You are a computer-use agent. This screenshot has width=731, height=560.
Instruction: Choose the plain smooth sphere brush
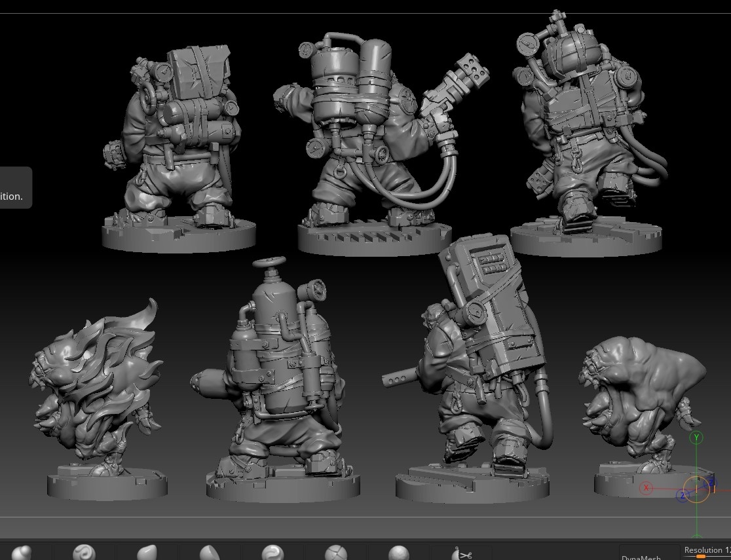[x=398, y=553]
